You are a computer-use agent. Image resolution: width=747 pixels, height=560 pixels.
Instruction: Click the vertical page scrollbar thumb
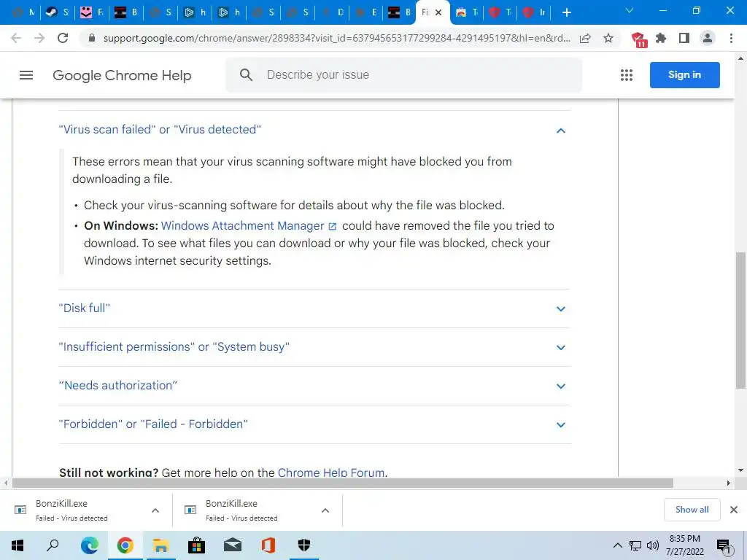point(740,320)
